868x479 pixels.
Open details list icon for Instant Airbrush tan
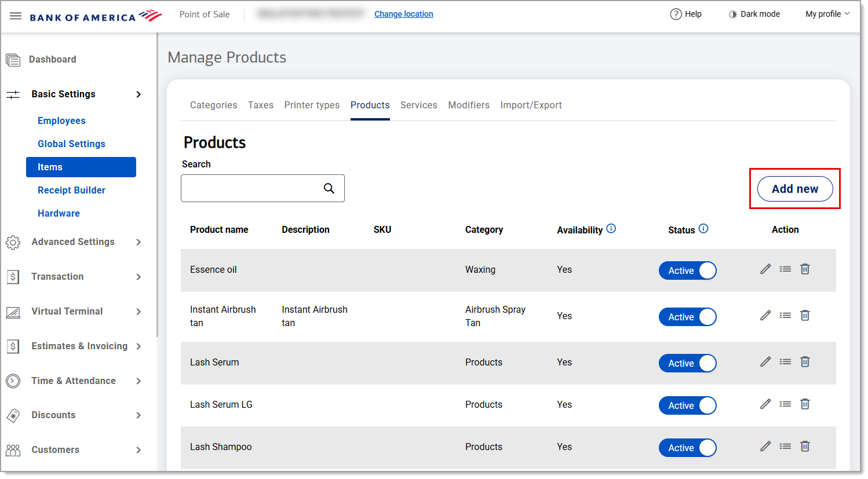click(785, 315)
